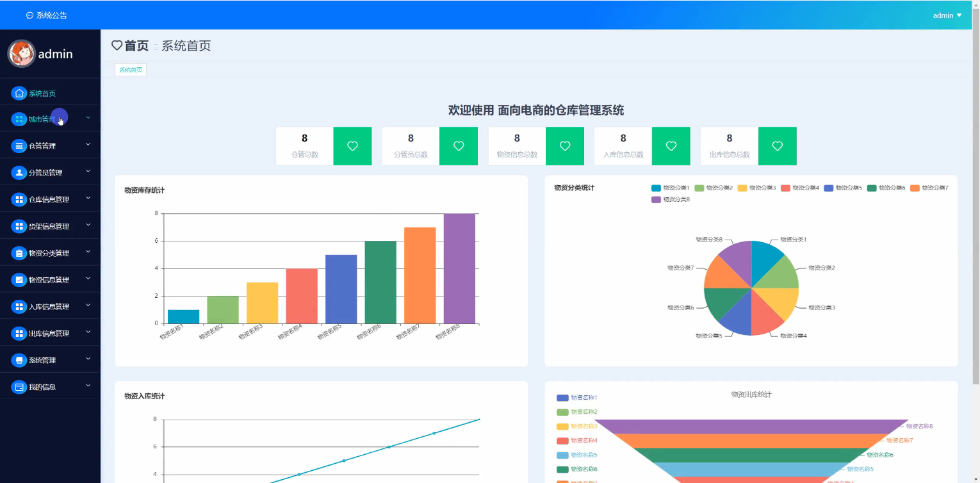
Task: Toggle 物资分类3 legend in pie chart
Action: 757,188
